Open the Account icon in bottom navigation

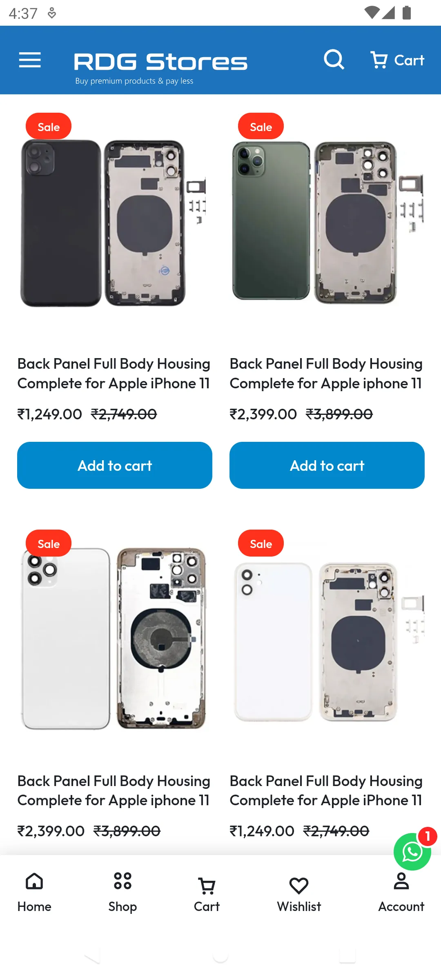tap(401, 894)
